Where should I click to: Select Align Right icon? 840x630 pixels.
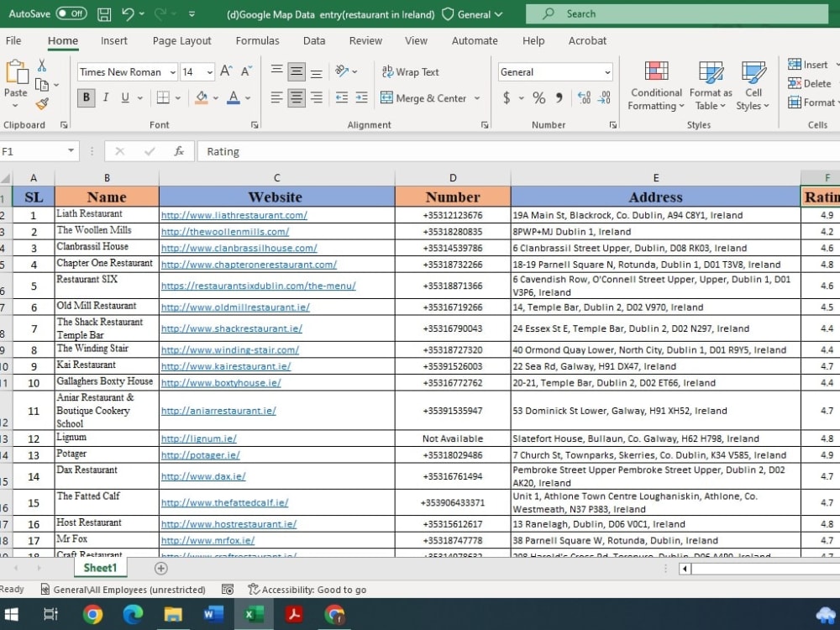(317, 97)
